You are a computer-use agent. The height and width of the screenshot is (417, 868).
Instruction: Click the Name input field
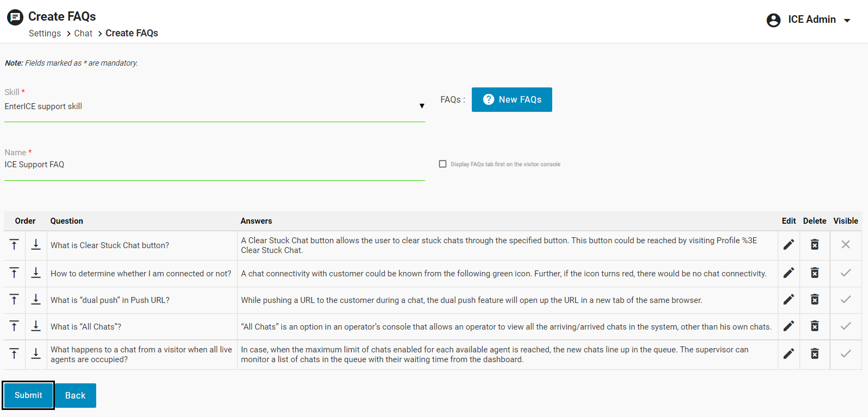[214, 165]
